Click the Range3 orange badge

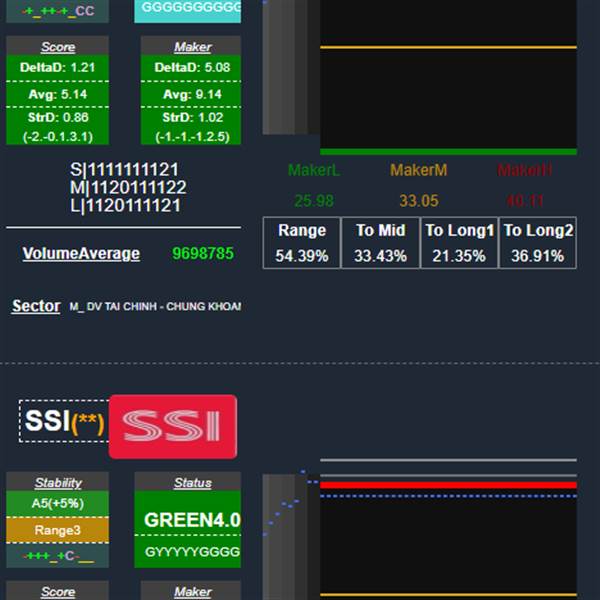pyautogui.click(x=57, y=530)
